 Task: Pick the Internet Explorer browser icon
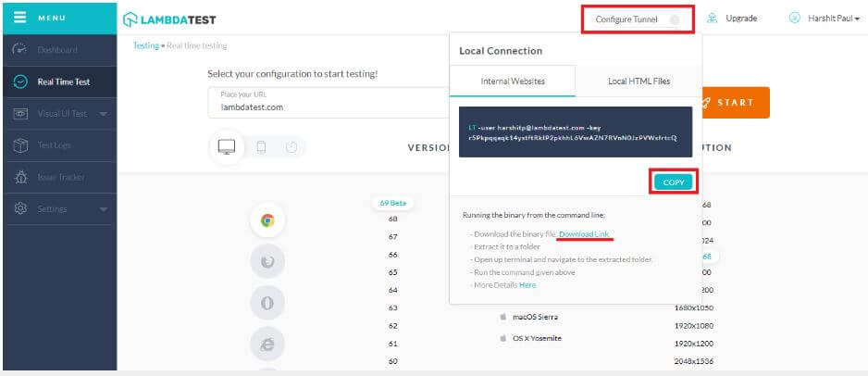[x=267, y=345]
